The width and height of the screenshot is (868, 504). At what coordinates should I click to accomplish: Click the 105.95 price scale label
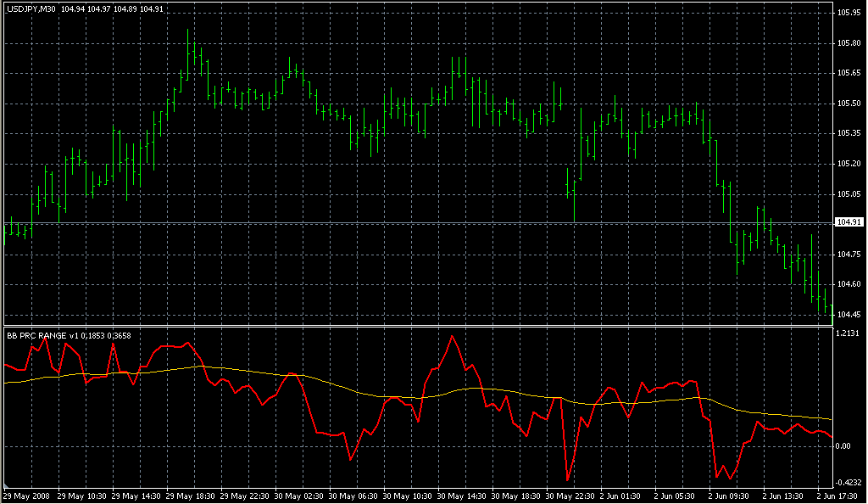coord(849,13)
